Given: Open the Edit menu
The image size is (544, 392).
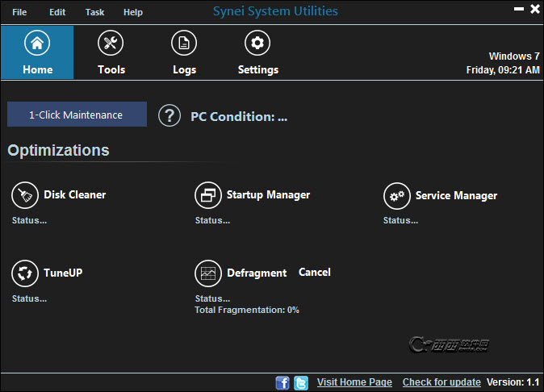Looking at the screenshot, I should pyautogui.click(x=57, y=12).
